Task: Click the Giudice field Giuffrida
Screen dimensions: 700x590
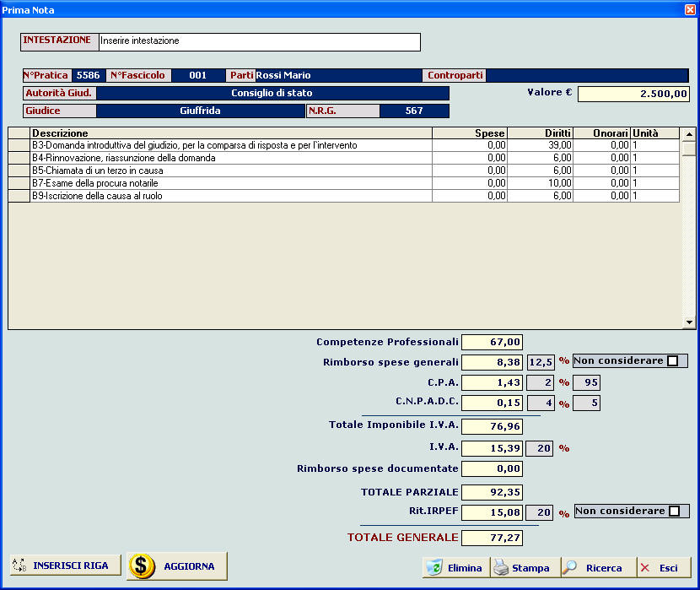Action: tap(201, 111)
